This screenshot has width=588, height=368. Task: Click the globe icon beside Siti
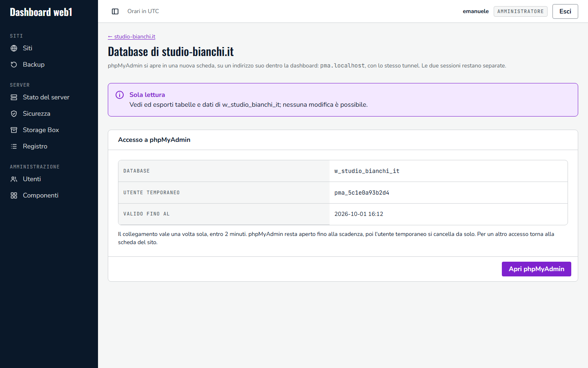tap(14, 48)
